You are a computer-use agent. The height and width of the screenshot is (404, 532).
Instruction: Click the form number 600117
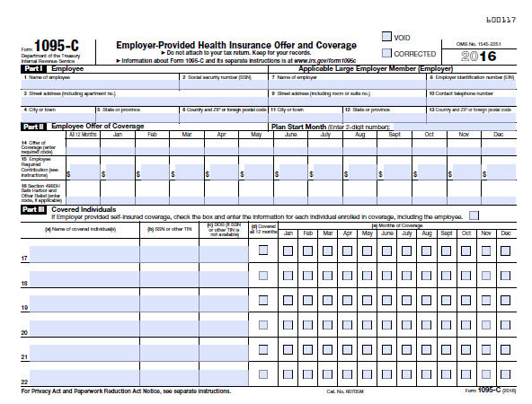click(x=501, y=20)
